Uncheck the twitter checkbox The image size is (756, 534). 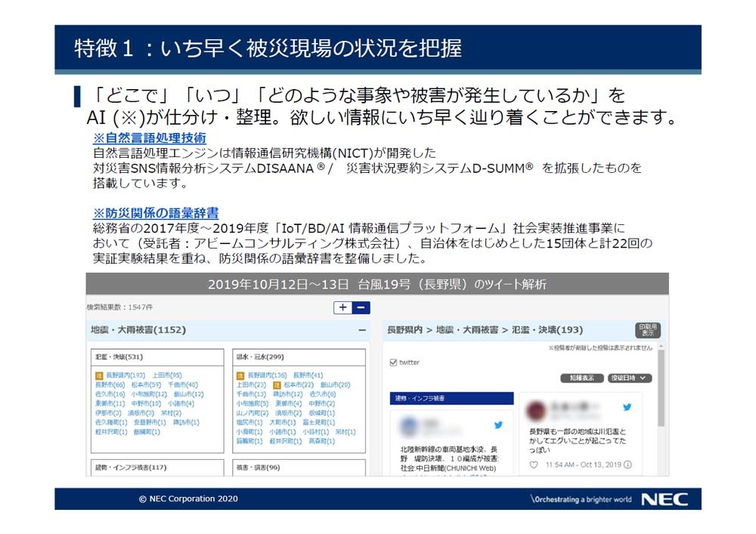393,362
